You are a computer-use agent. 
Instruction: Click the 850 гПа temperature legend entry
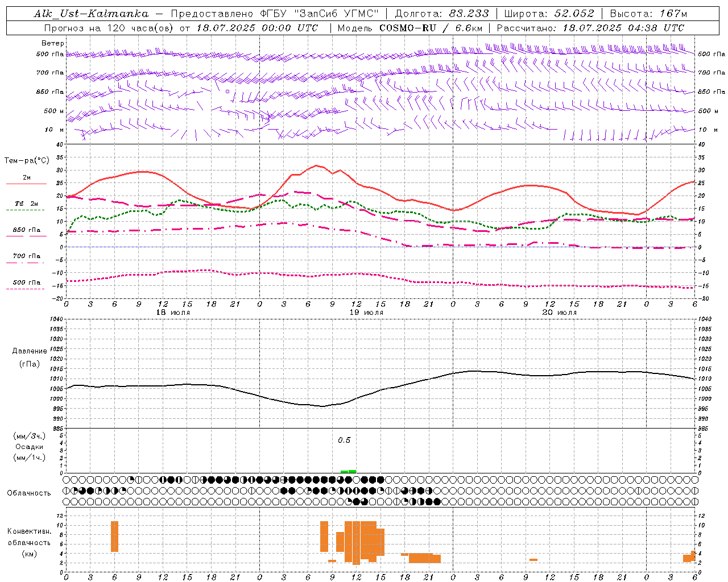coord(27,230)
